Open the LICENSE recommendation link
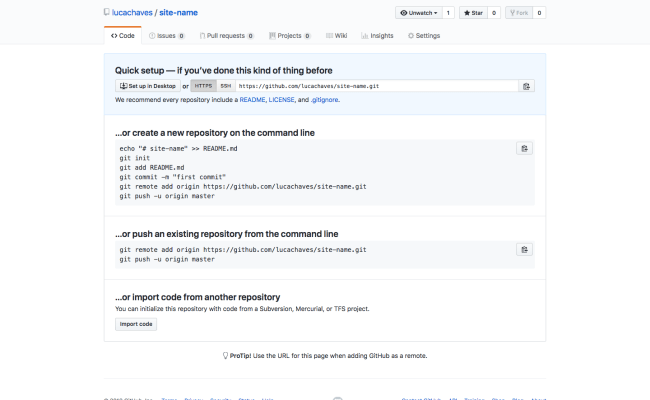The image size is (650, 400). (x=281, y=100)
